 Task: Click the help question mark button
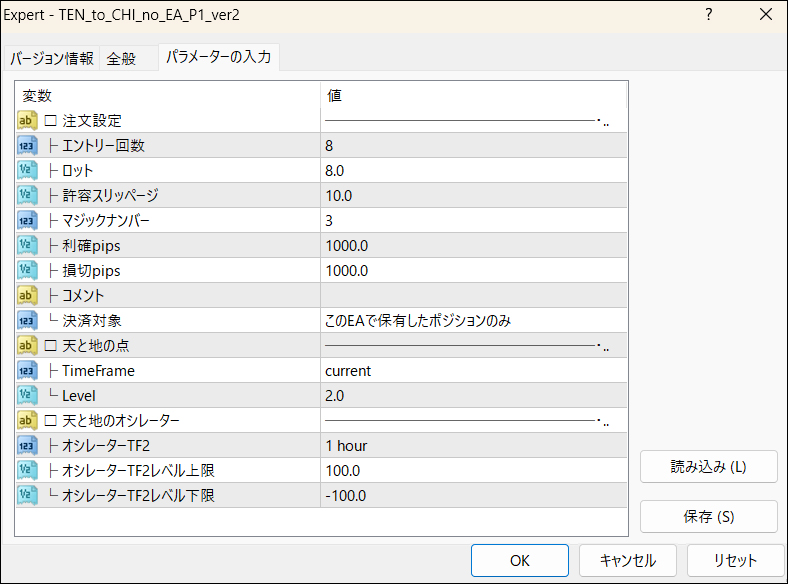[709, 15]
